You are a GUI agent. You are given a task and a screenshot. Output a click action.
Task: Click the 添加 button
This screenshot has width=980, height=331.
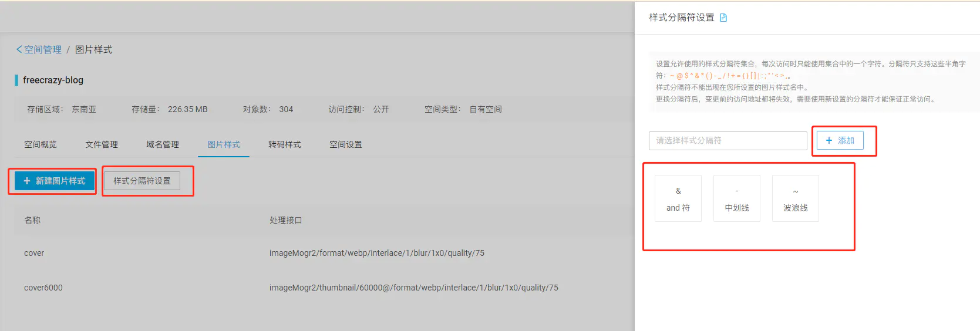(x=840, y=141)
